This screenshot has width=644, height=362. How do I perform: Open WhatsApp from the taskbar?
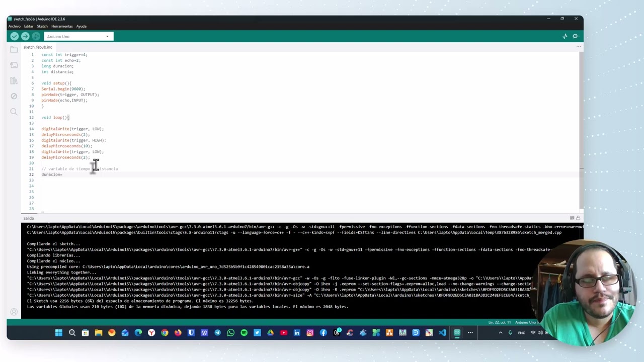(x=231, y=332)
